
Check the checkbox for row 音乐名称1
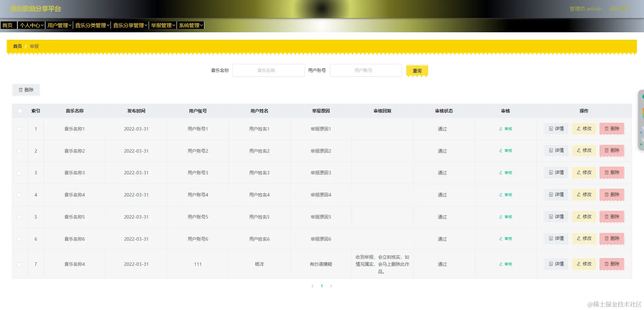19,129
